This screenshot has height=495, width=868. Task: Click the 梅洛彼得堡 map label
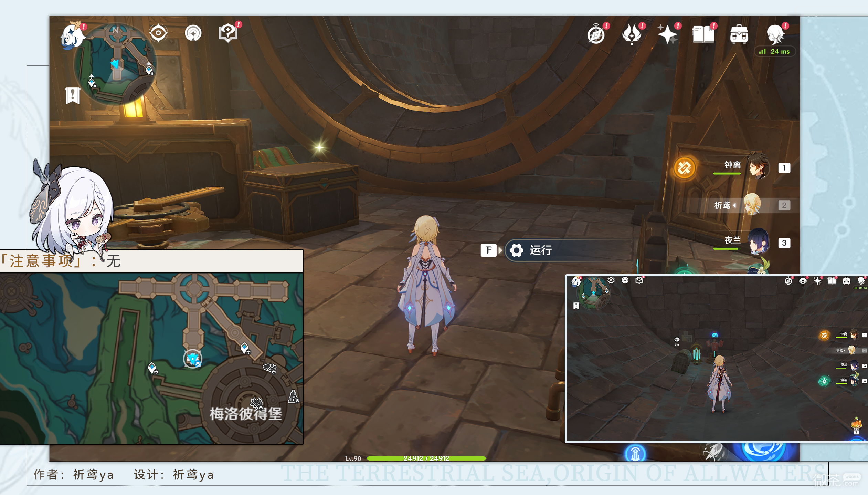click(246, 414)
